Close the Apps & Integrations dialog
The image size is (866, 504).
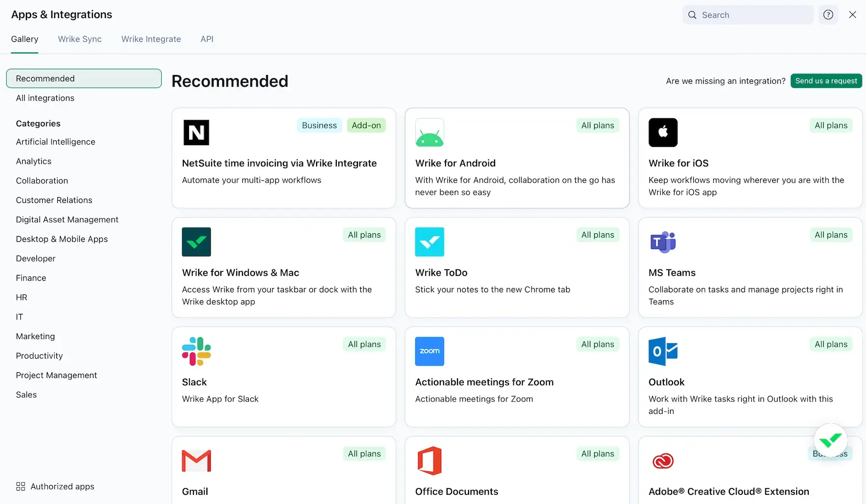tap(853, 15)
